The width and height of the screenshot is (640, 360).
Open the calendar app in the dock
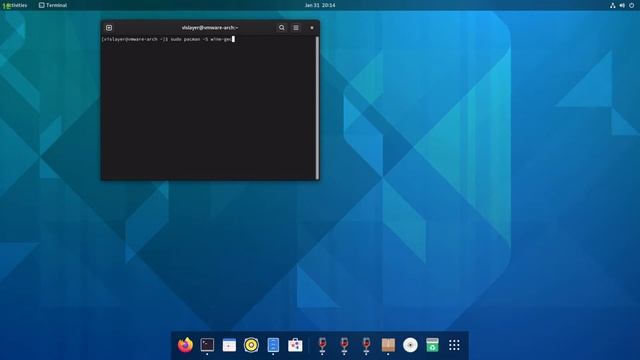pyautogui.click(x=229, y=345)
